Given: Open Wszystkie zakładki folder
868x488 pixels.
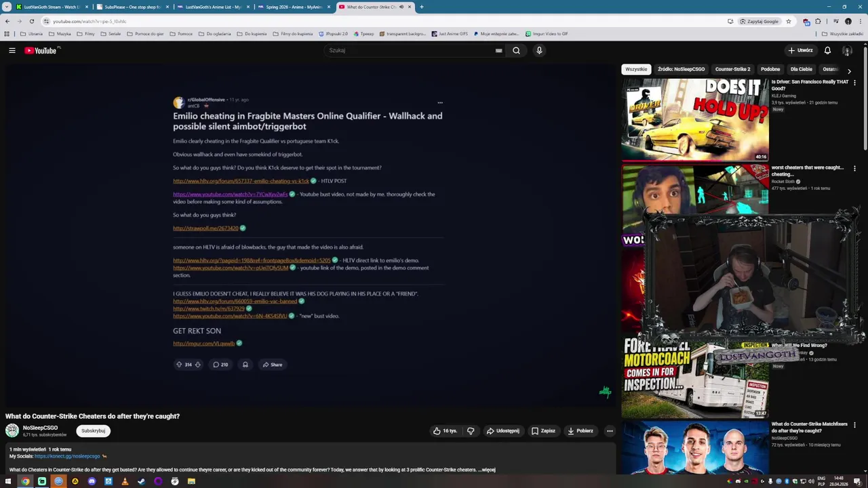Looking at the screenshot, I should pyautogui.click(x=842, y=33).
